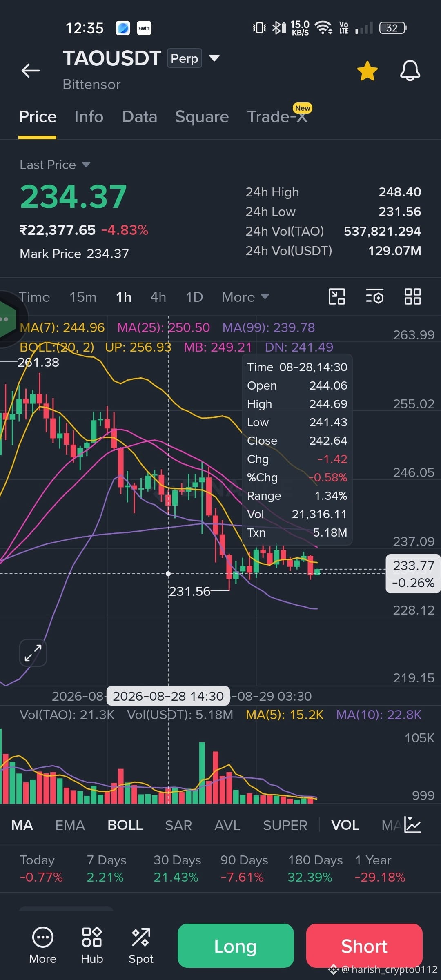Select the 2026-08-28 14:30 crosshair time label
441x980 pixels.
coord(168,696)
